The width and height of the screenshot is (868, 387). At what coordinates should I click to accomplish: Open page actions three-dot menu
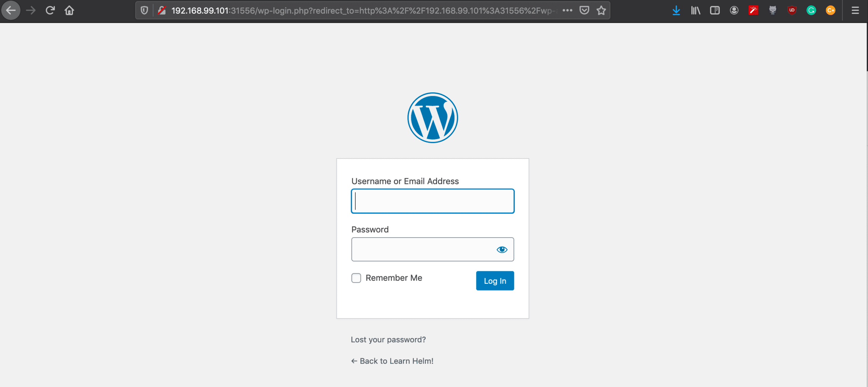(567, 11)
